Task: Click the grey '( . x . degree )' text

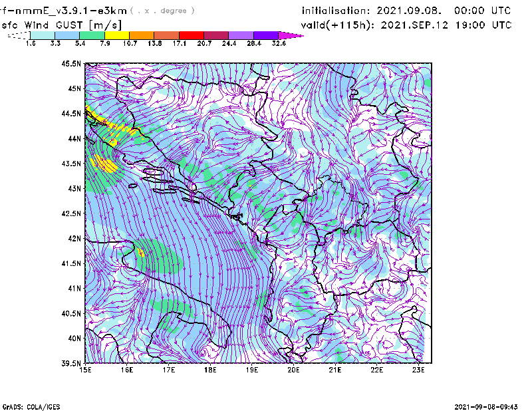Action: click(162, 11)
